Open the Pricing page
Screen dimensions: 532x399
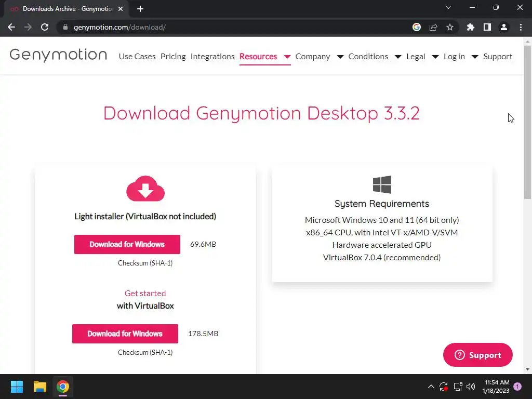click(173, 56)
